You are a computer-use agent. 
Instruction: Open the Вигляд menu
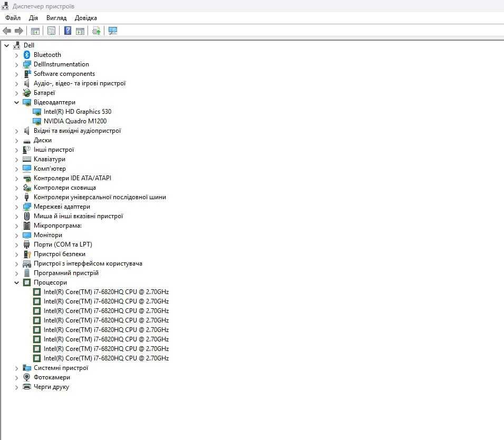[x=56, y=18]
